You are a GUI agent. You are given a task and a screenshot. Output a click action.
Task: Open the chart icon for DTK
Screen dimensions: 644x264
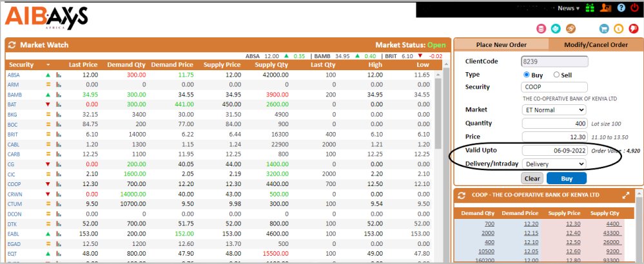(59, 224)
